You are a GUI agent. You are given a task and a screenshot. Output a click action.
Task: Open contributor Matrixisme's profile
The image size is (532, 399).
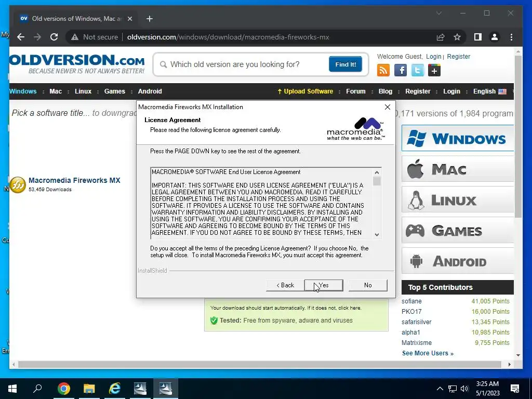tap(417, 343)
